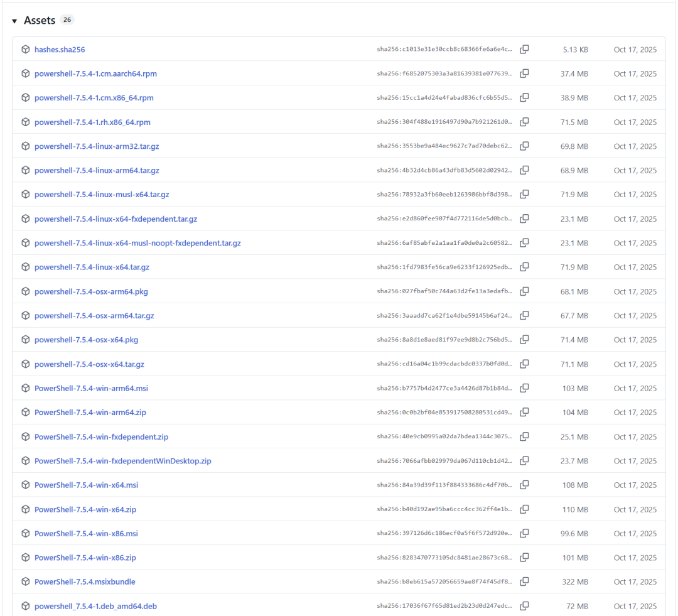Image resolution: width=678 pixels, height=616 pixels.
Task: Download PowerShell-7.5.4-win-arm64.msi
Action: [91, 388]
